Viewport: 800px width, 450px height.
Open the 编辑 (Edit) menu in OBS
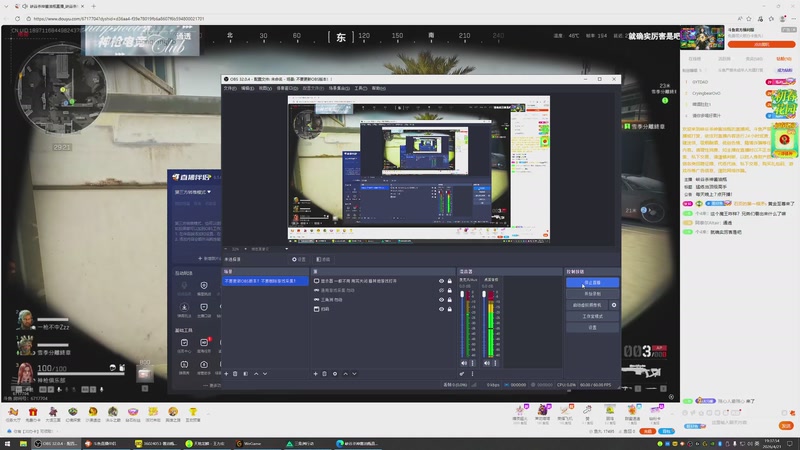[247, 88]
